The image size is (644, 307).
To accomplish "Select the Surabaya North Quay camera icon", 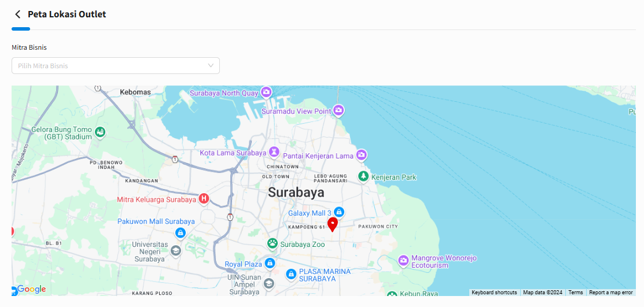I will pyautogui.click(x=266, y=92).
